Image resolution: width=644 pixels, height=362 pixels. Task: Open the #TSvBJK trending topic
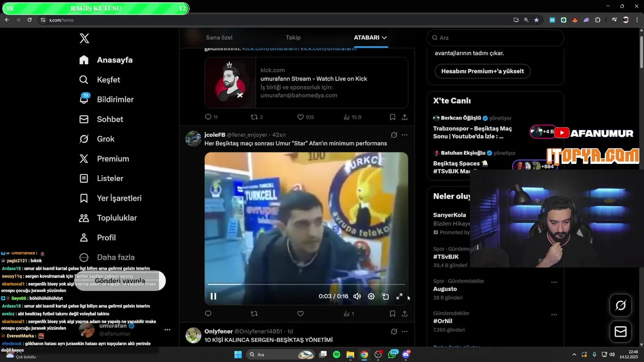446,257
